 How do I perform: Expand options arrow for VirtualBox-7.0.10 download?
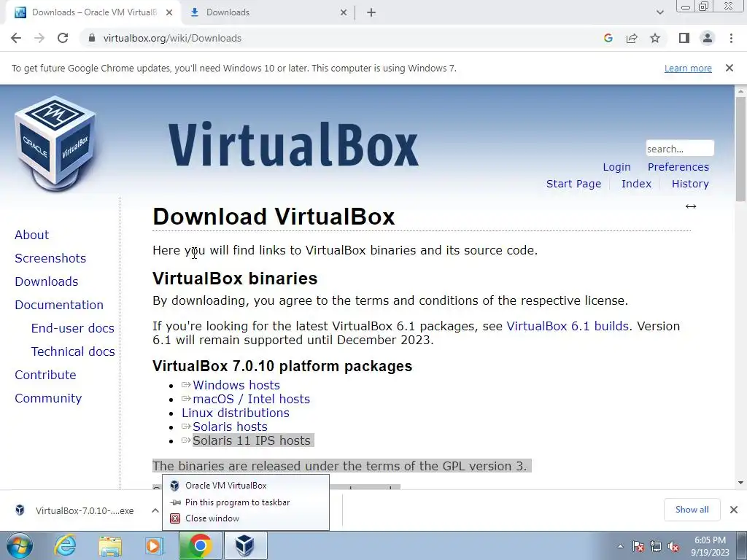tap(155, 510)
